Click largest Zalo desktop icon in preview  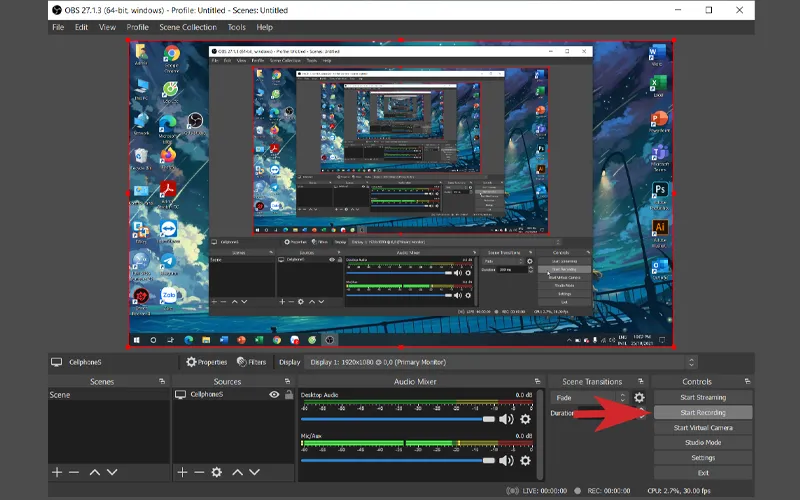[x=168, y=295]
